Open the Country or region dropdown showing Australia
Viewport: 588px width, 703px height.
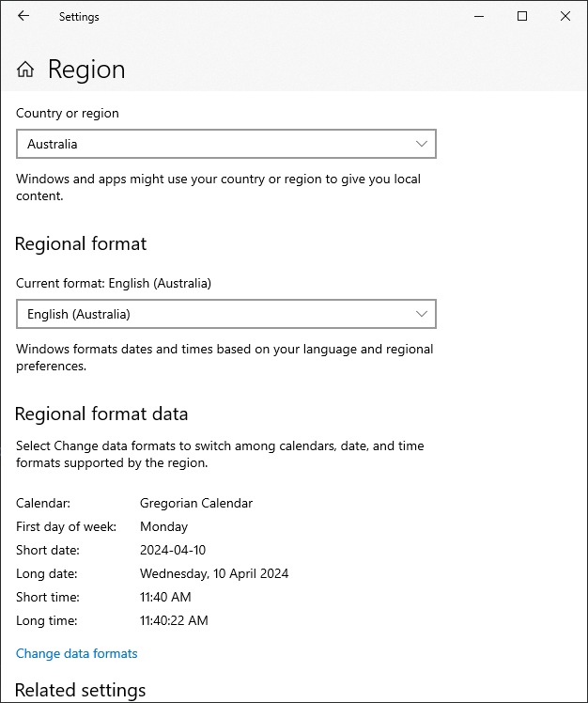[x=225, y=144]
